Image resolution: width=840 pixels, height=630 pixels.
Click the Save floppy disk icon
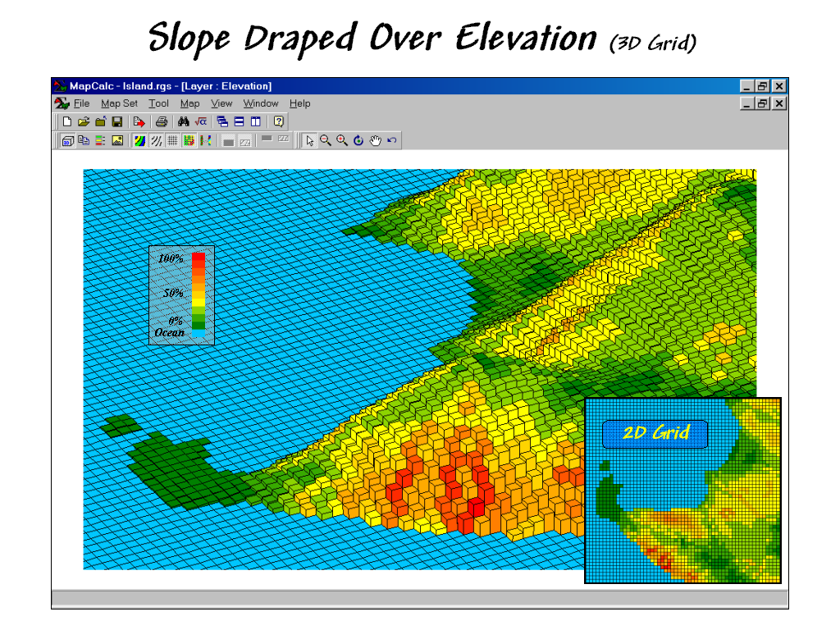point(116,121)
